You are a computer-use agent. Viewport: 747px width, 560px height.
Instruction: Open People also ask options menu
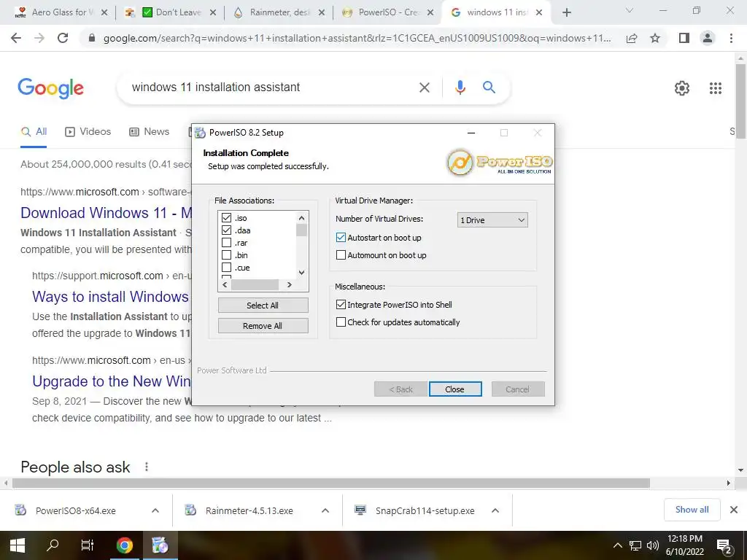146,467
